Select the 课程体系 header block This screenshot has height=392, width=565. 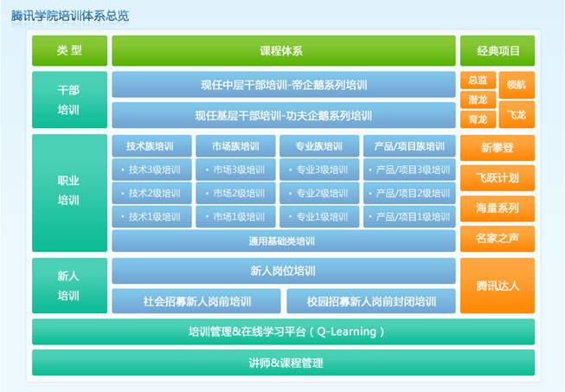[x=283, y=51]
